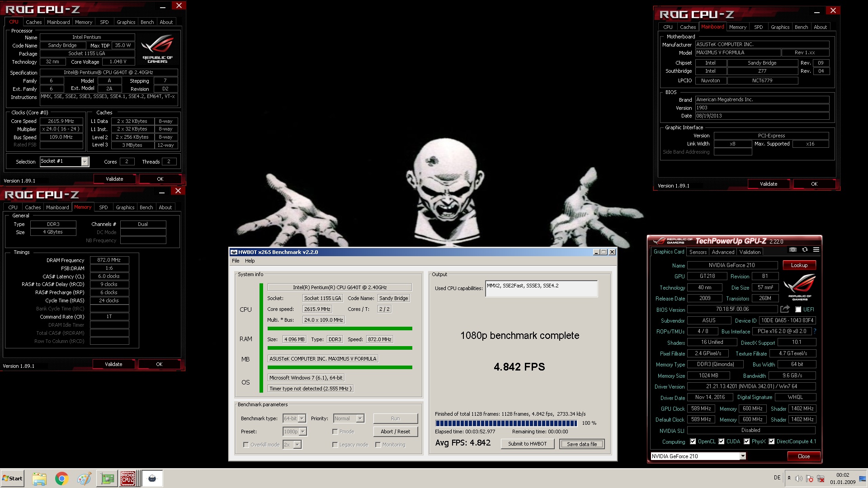Click the MAXIMUS V FORMULA model field
This screenshot has width=868, height=488.
(738, 53)
